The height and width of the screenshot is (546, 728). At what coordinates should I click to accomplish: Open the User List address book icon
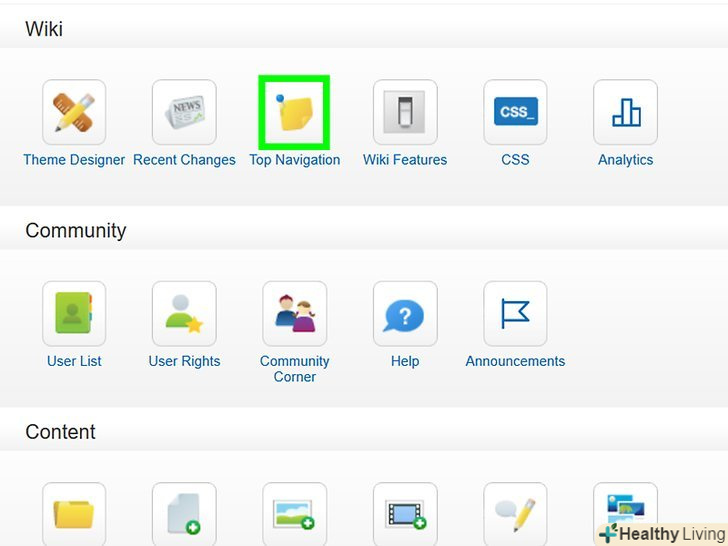(x=74, y=314)
